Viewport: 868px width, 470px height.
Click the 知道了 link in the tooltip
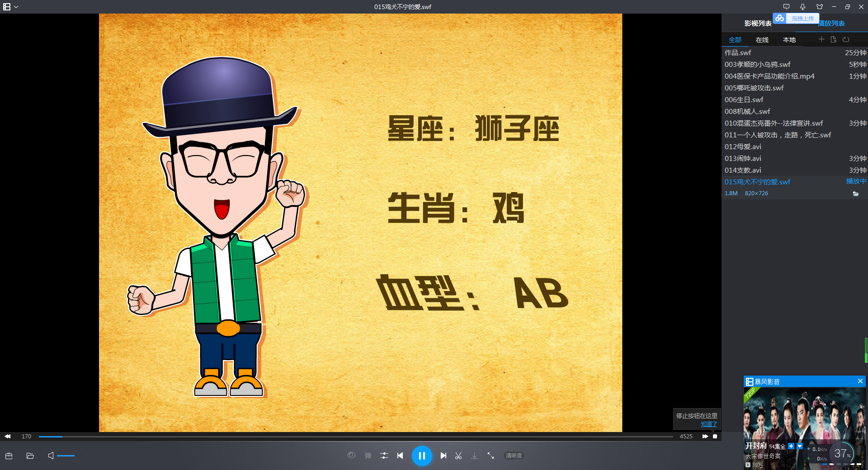[x=709, y=424]
